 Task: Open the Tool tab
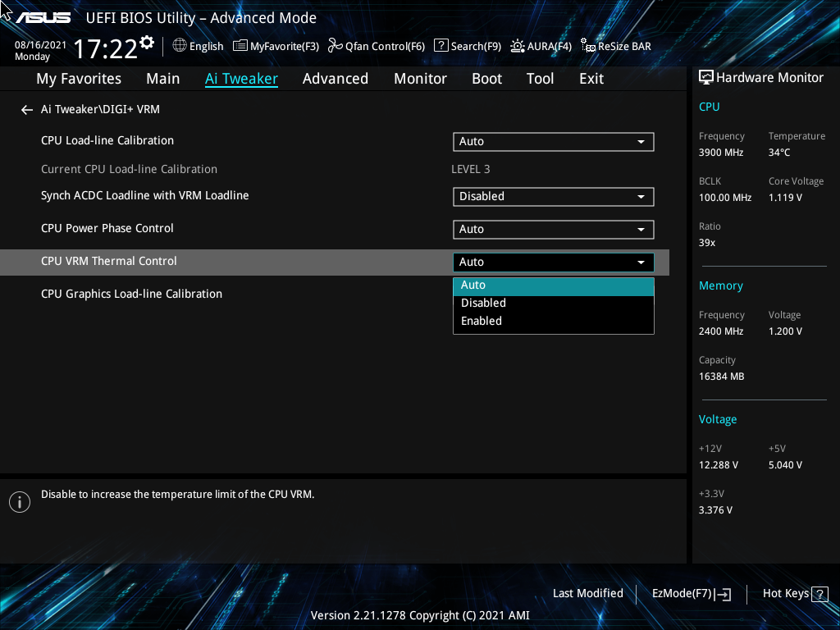pos(540,79)
